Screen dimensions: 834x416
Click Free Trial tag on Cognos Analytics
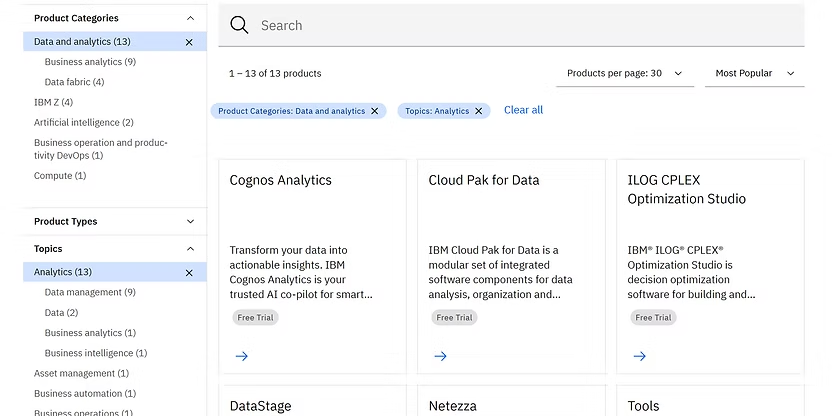(255, 318)
